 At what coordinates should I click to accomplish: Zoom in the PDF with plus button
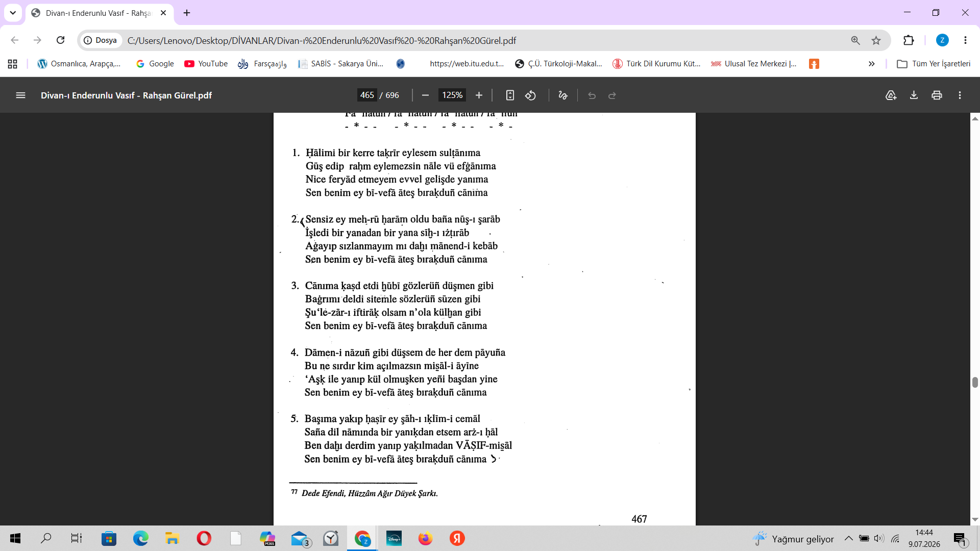pos(479,95)
